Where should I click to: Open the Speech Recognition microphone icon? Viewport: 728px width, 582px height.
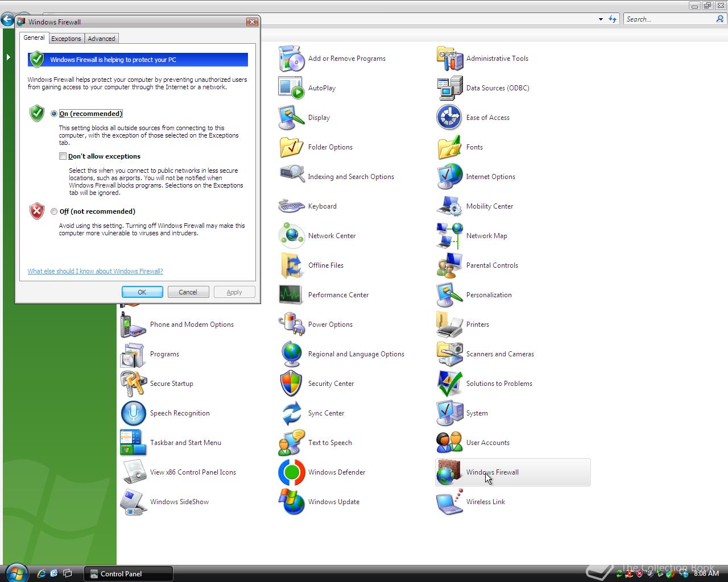pyautogui.click(x=133, y=413)
